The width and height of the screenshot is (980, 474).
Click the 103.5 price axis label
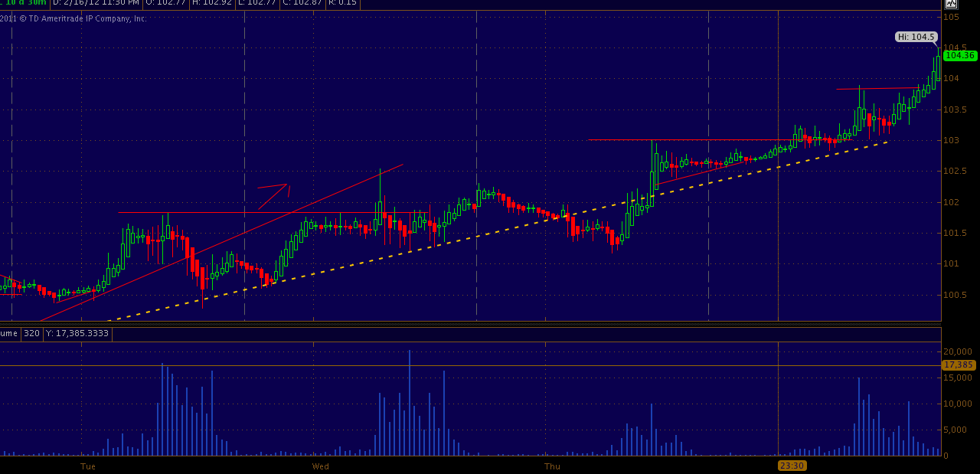[954, 110]
